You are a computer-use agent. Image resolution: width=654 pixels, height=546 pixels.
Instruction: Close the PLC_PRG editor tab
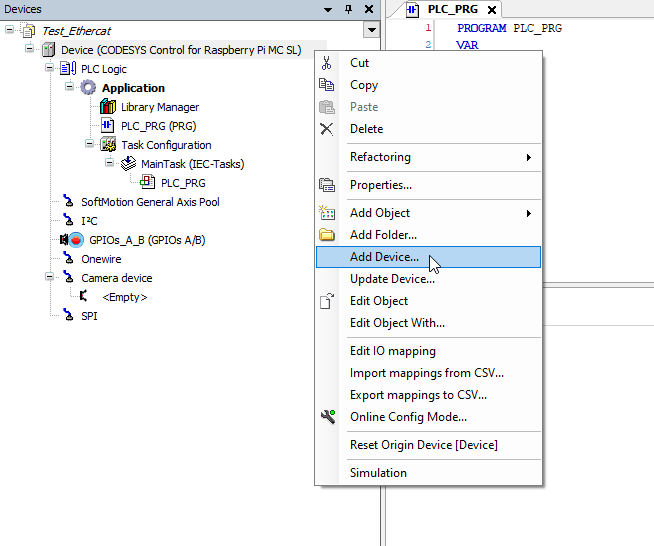pyautogui.click(x=492, y=10)
